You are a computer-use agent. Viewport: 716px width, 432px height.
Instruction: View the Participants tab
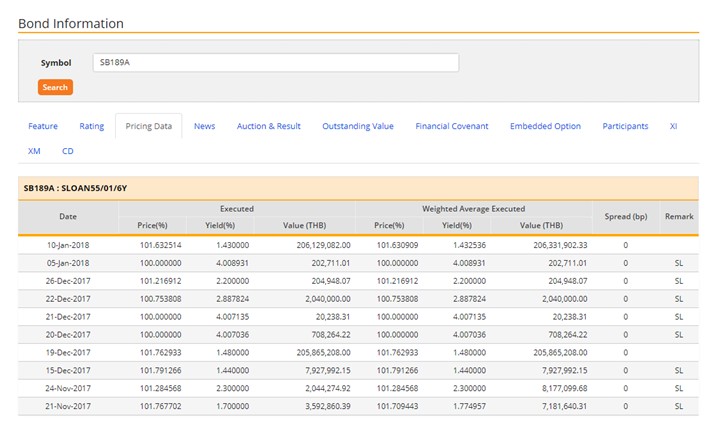[625, 126]
